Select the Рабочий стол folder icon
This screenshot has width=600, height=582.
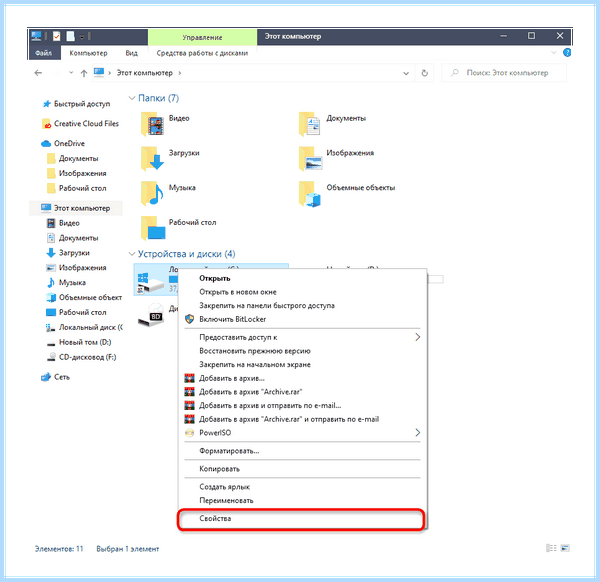[x=153, y=228]
